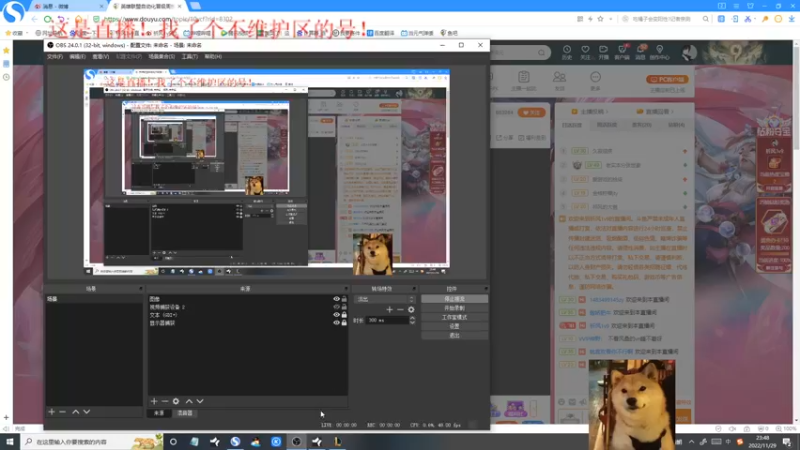This screenshot has height=450, width=800.
Task: Show hidden system tray icons
Action: (691, 442)
